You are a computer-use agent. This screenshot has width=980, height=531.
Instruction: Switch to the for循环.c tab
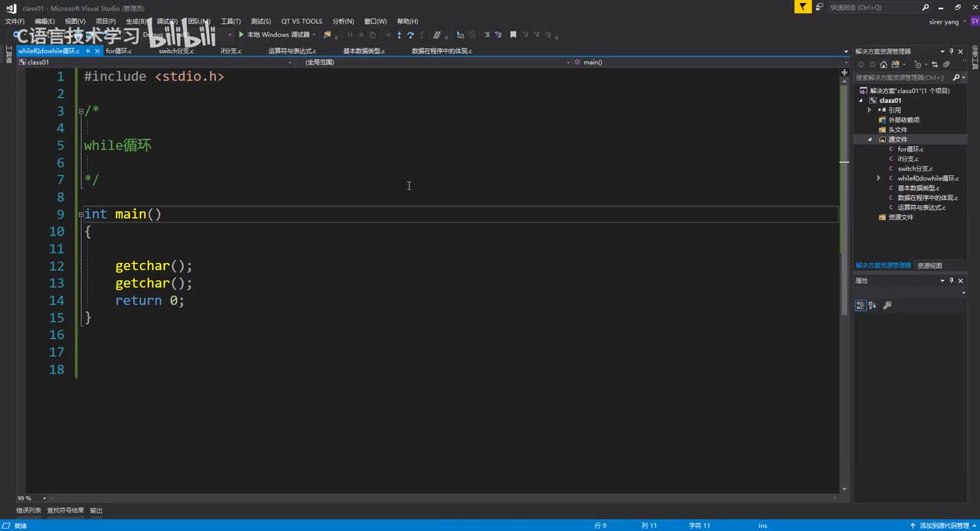[119, 51]
